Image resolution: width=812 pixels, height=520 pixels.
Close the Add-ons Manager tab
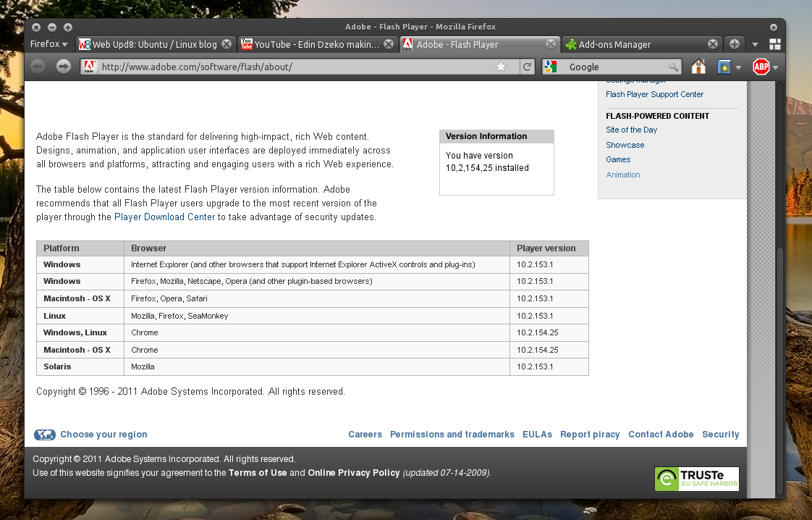point(713,44)
